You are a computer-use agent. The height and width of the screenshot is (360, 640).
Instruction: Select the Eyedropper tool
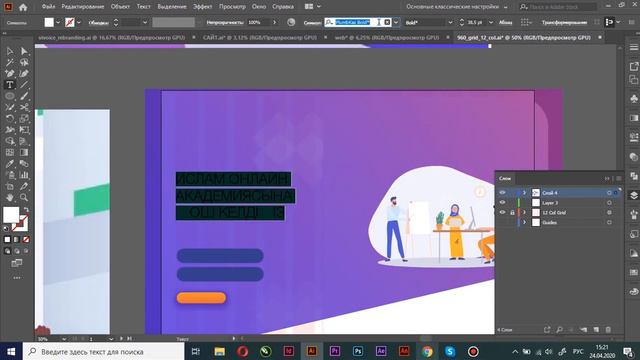click(10, 164)
